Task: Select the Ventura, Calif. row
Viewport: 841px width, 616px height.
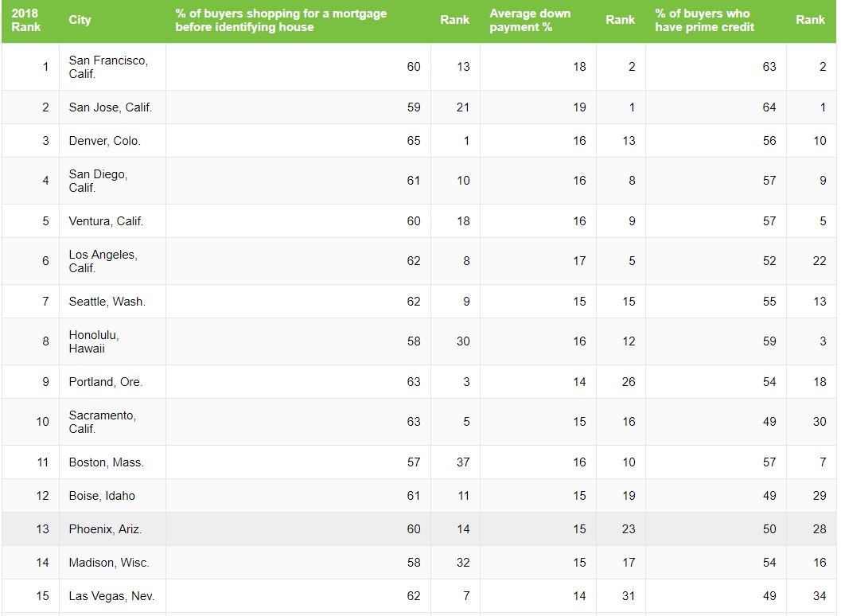Action: point(419,221)
